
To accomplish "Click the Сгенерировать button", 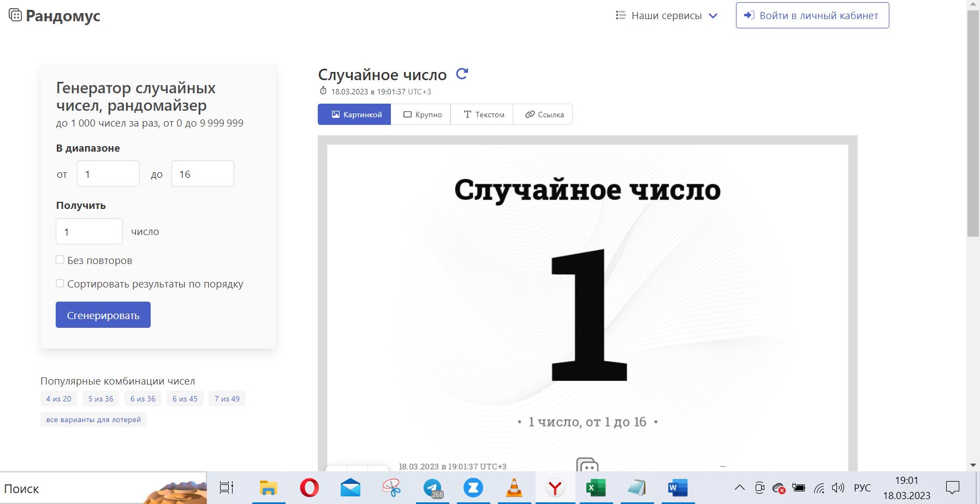I will click(103, 315).
